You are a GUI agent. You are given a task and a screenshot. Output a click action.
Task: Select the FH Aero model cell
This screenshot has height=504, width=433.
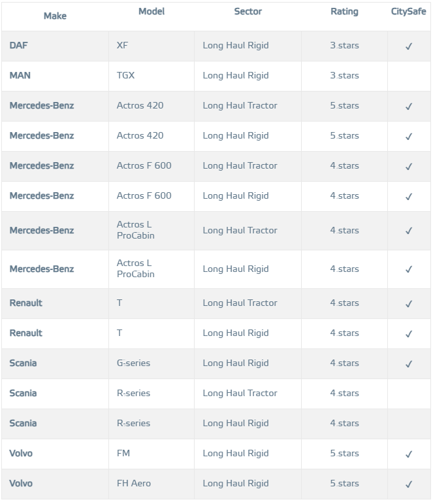(133, 483)
